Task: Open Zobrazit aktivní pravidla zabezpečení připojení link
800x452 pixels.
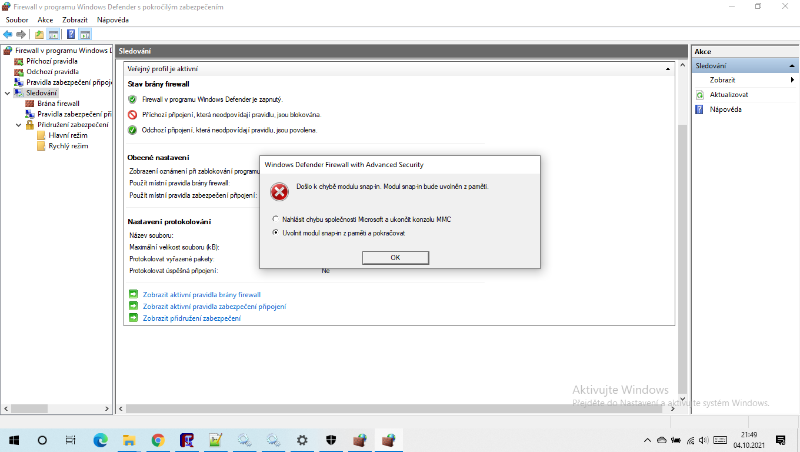Action: tap(214, 307)
